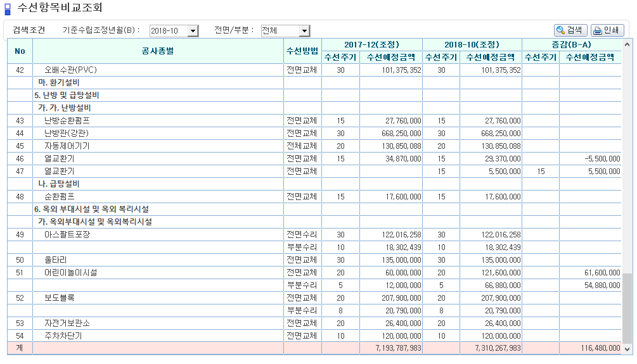Click the vertical scrollbar thumb

point(627,308)
